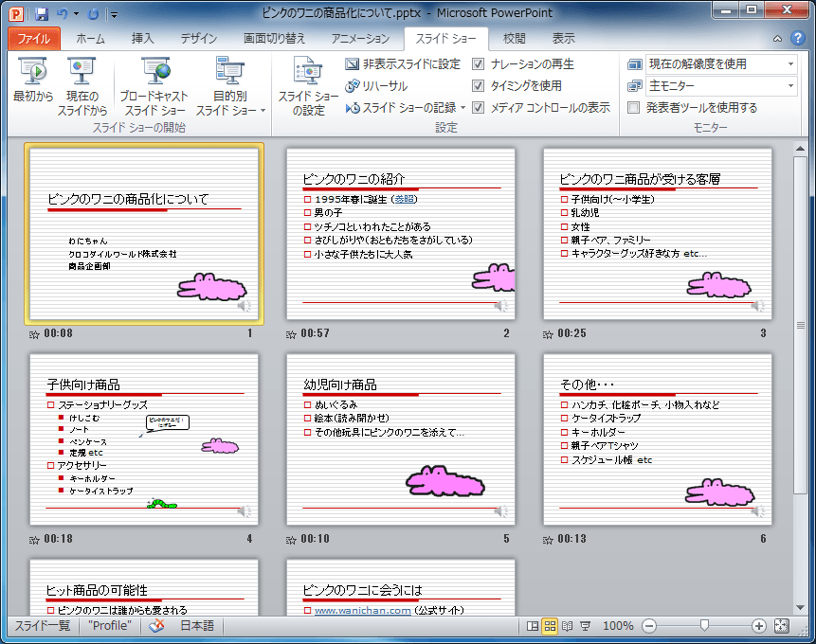Start Slide Show icon in status bar
The height and width of the screenshot is (644, 816).
[585, 626]
